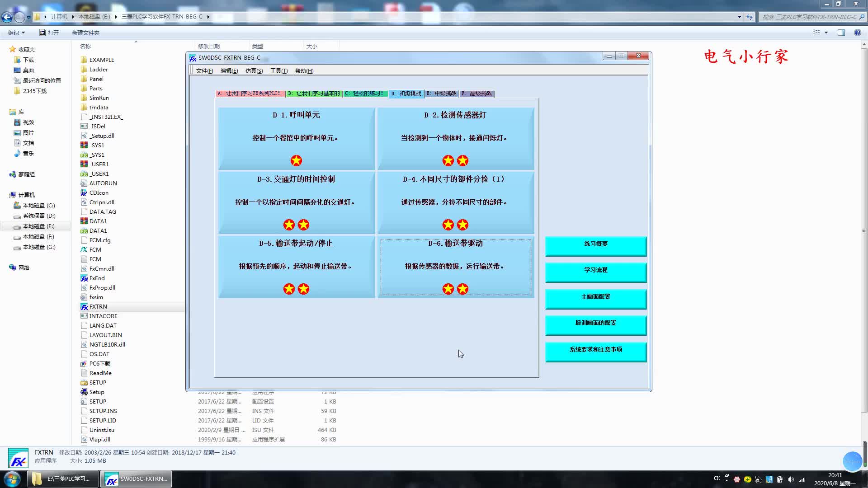Select the fxsim file icon

[x=84, y=297]
